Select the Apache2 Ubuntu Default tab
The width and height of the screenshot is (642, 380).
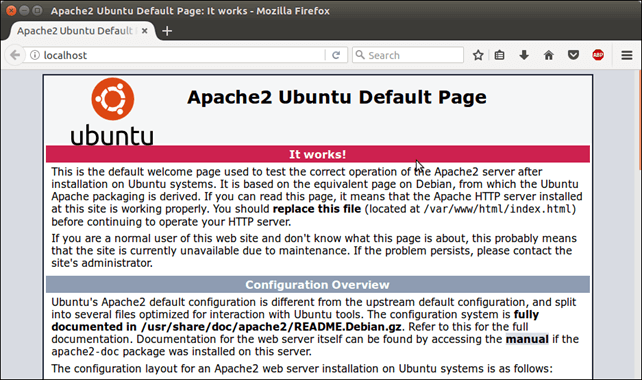pos(81,31)
